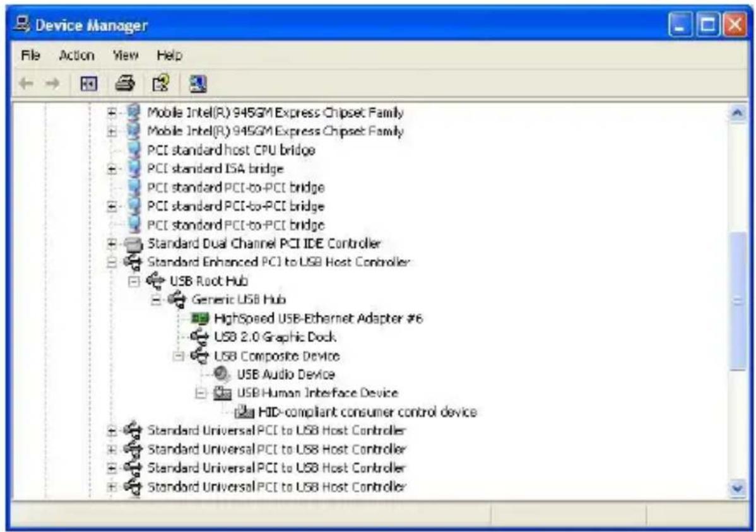Toggle the show/hide console tree icon
Screen dimensions: 756x532
point(89,84)
